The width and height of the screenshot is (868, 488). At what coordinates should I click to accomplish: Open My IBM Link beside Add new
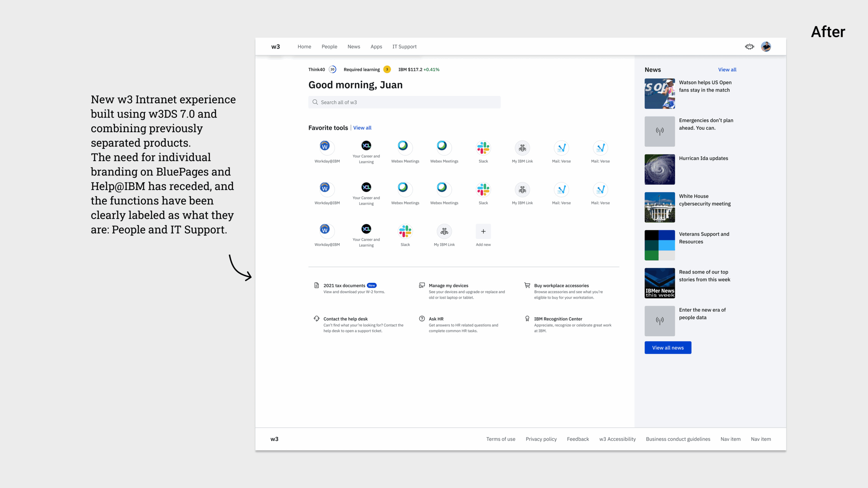[x=444, y=231]
